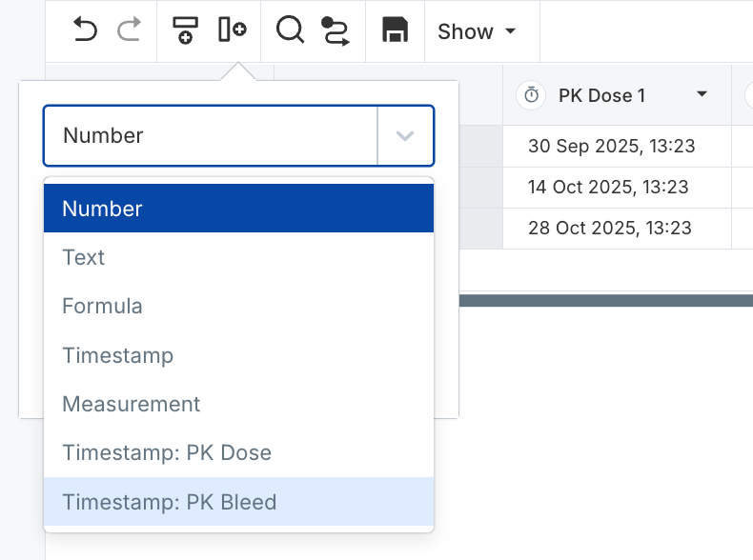Click the redo arrow icon
The width and height of the screenshot is (753, 560).
pyautogui.click(x=129, y=31)
